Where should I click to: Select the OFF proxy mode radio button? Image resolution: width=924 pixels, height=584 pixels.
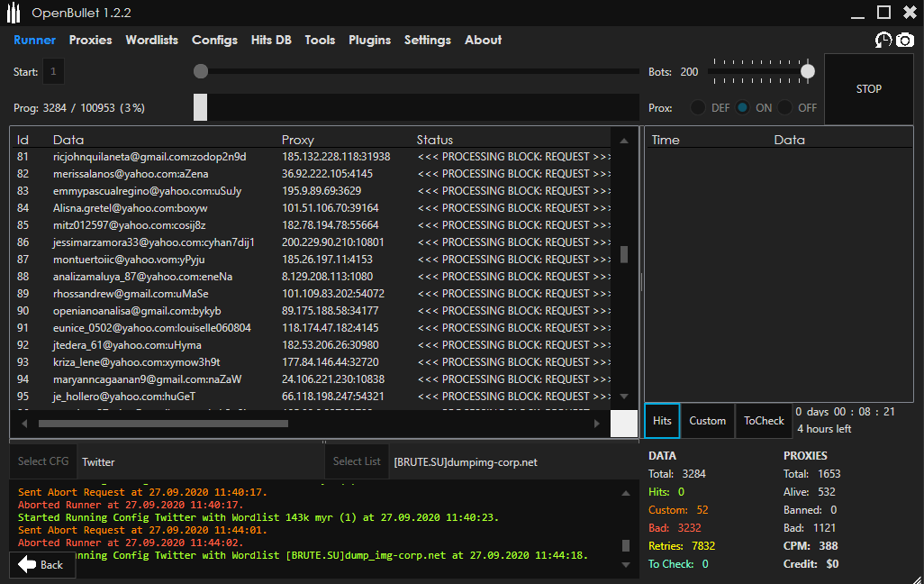(785, 108)
